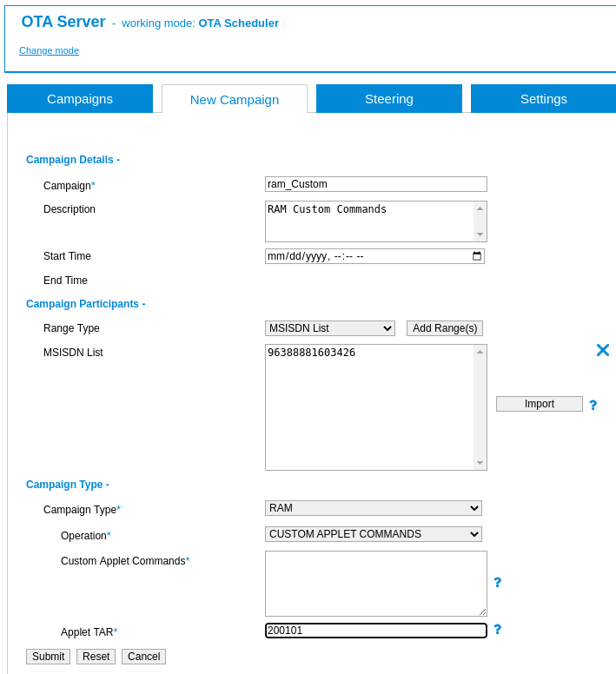Click the Applet TAR input field
The width and height of the screenshot is (616, 674).
[375, 631]
